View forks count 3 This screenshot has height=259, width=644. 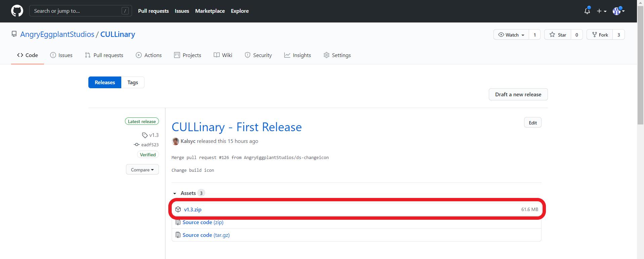pos(619,35)
